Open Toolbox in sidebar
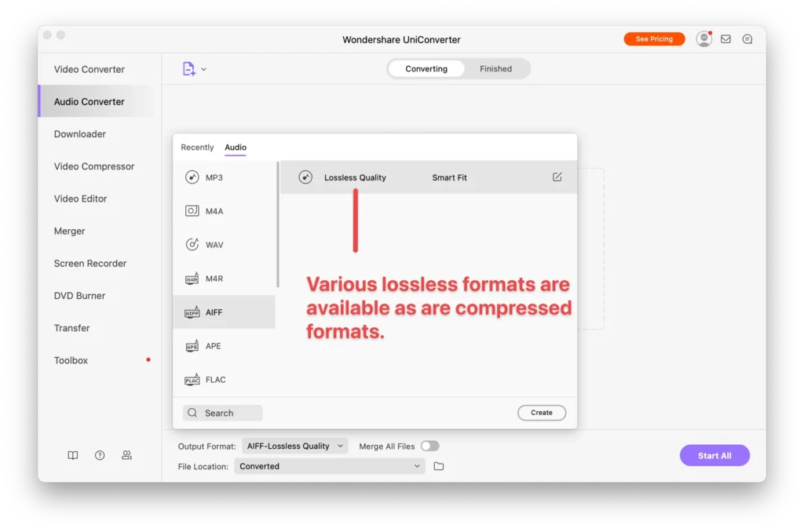The image size is (804, 532). click(71, 360)
